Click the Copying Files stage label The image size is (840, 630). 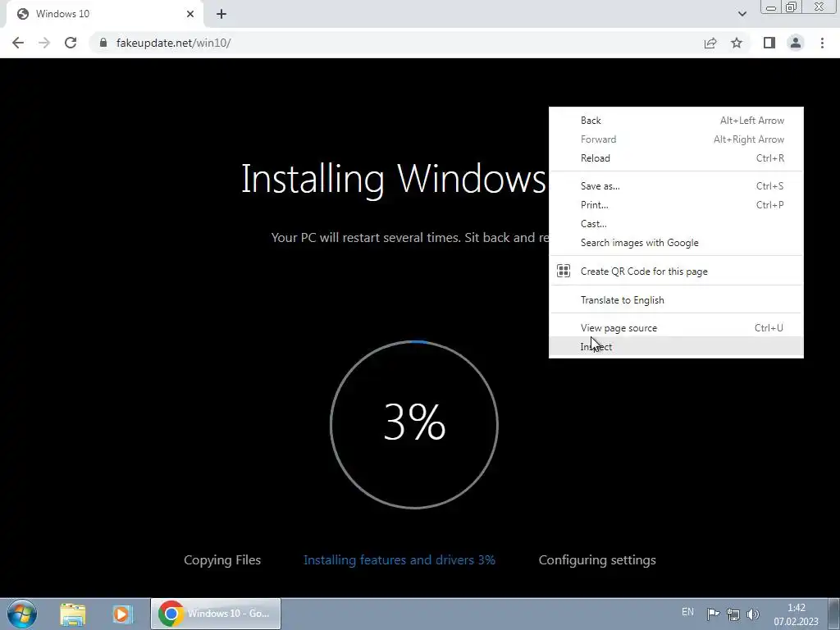(222, 559)
